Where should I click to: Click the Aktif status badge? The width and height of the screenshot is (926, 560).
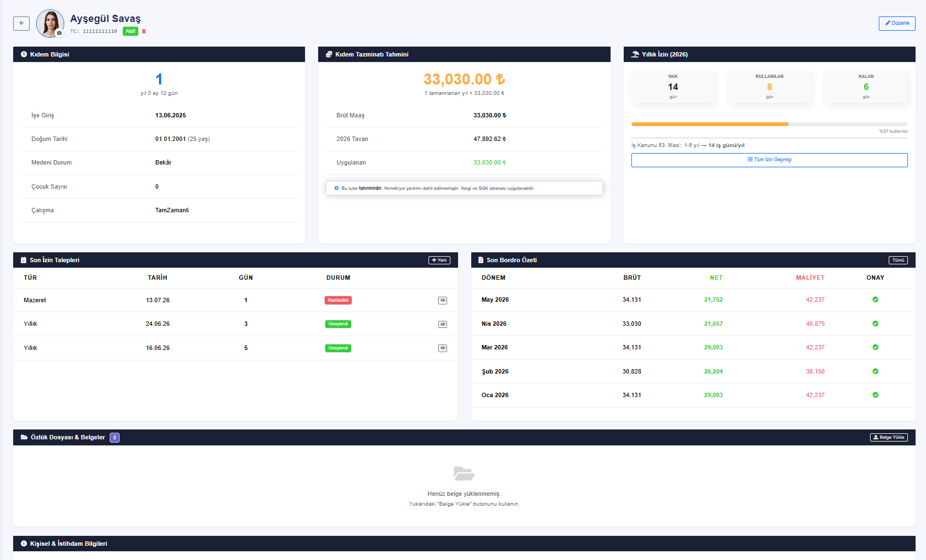coord(130,31)
